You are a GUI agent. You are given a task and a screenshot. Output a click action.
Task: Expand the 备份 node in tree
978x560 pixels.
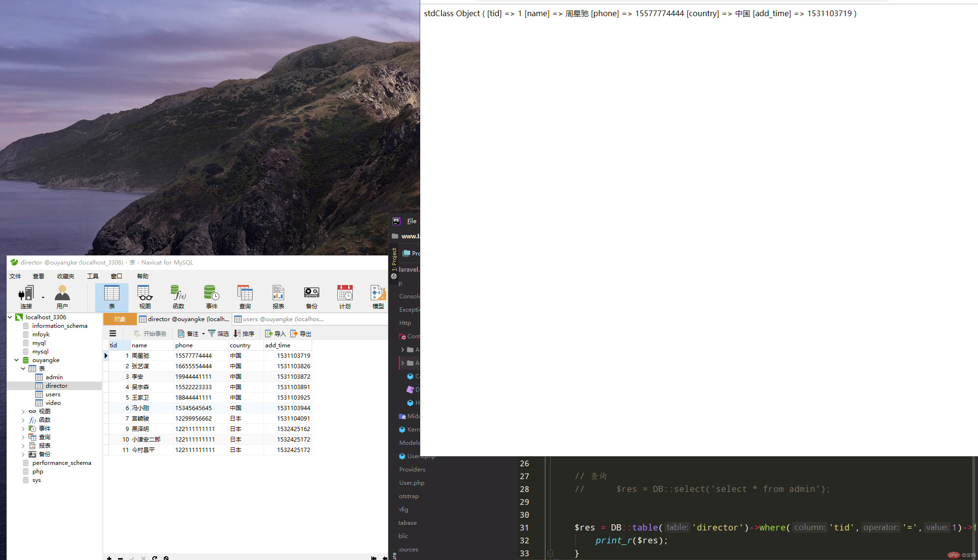point(23,454)
